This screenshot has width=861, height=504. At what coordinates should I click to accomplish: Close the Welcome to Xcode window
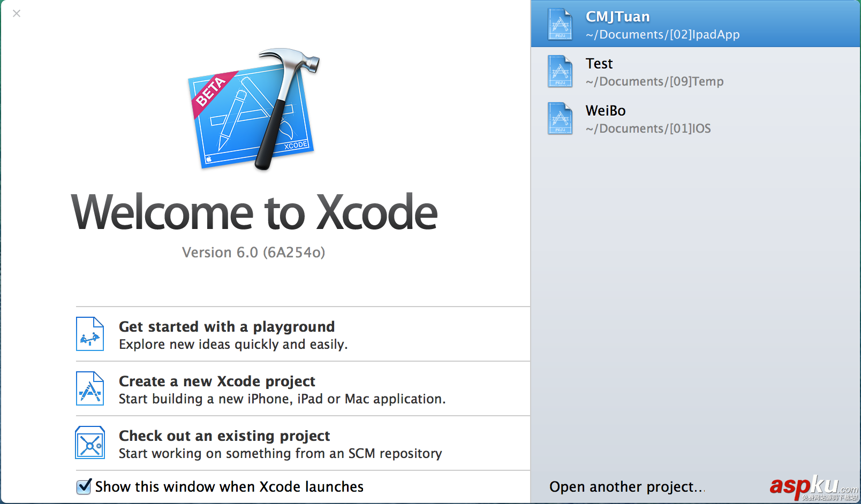click(x=17, y=13)
